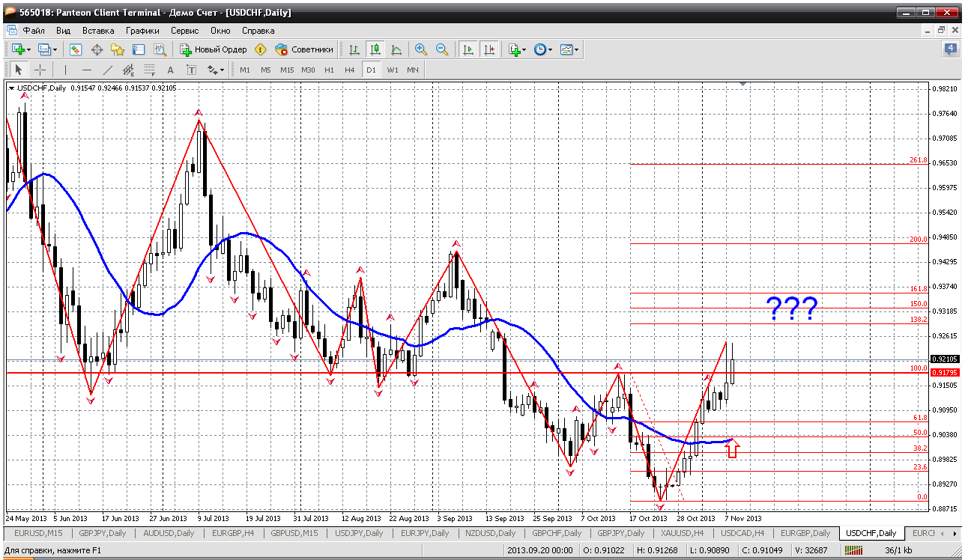Draw a vertical line tool
The width and height of the screenshot is (965, 560).
pos(65,70)
